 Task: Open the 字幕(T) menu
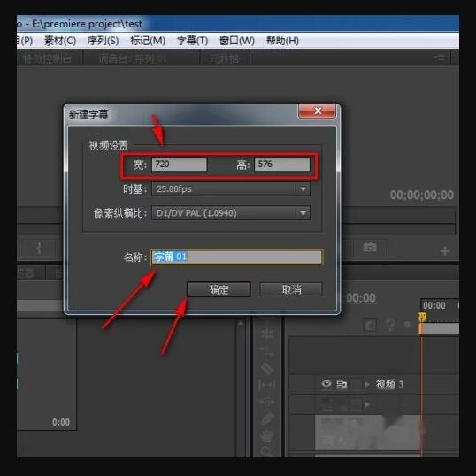(x=192, y=41)
